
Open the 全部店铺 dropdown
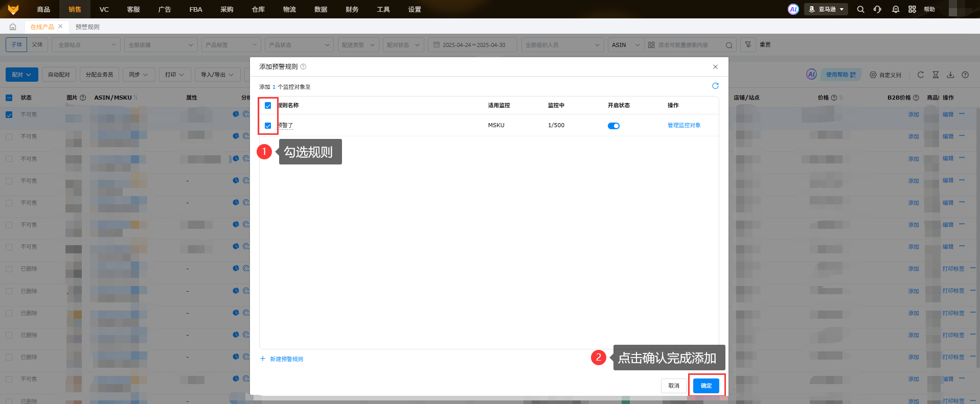[161, 45]
